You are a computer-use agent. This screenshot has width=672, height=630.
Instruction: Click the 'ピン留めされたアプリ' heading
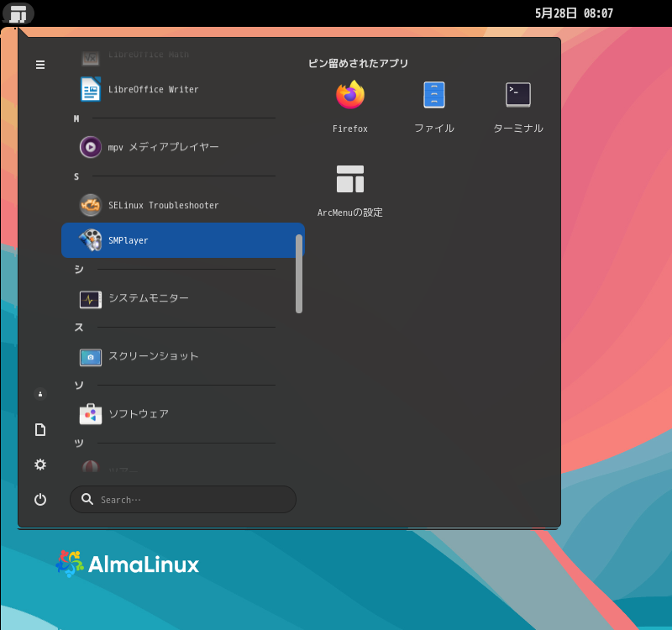[358, 64]
